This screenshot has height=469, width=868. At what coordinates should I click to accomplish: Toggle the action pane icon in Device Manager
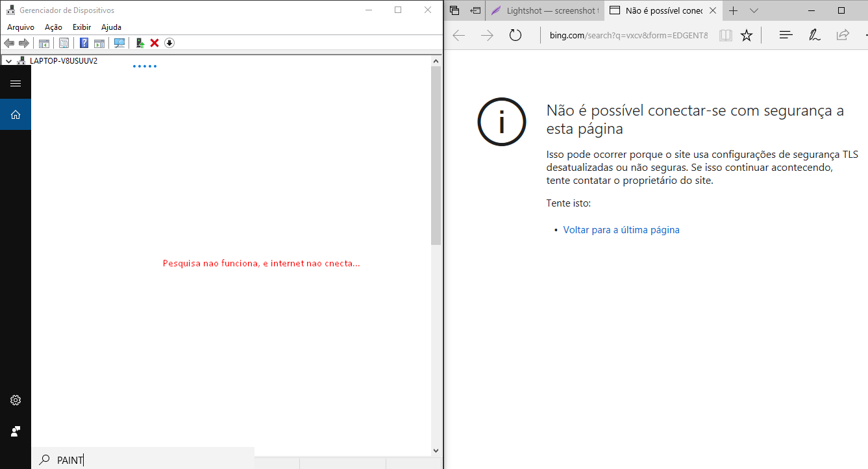click(99, 43)
